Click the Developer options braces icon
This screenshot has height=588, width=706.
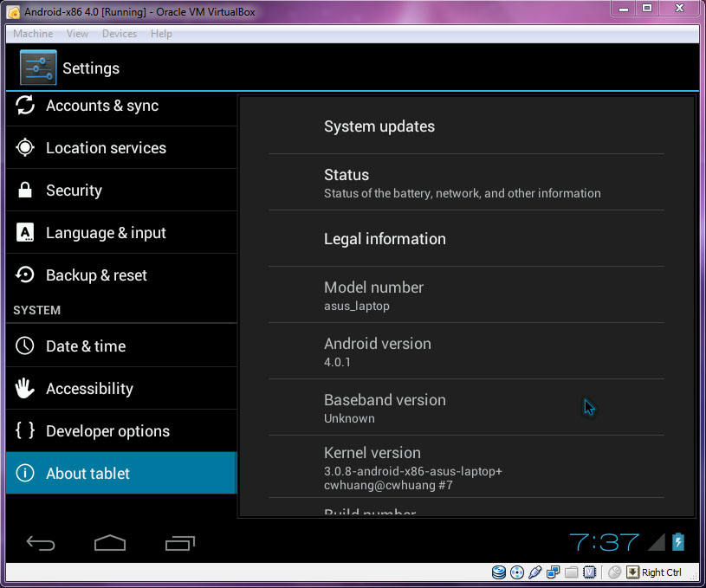point(25,430)
